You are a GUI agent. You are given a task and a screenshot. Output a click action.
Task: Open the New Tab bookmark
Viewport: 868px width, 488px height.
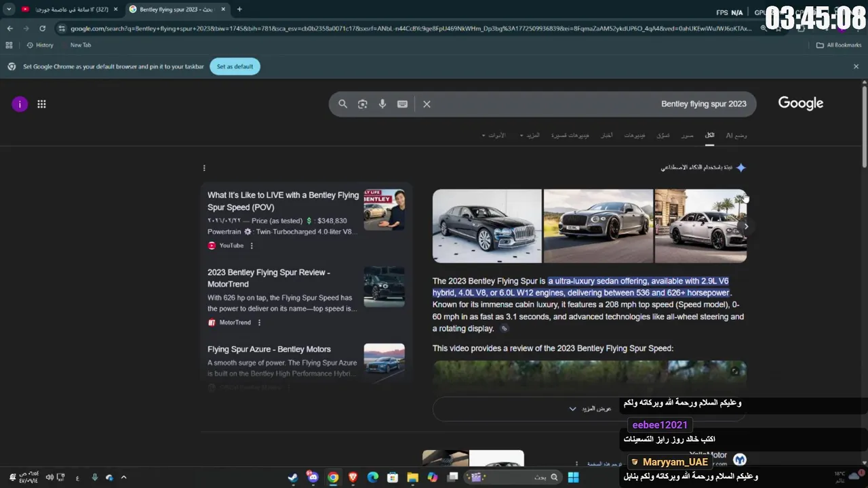pyautogui.click(x=80, y=45)
